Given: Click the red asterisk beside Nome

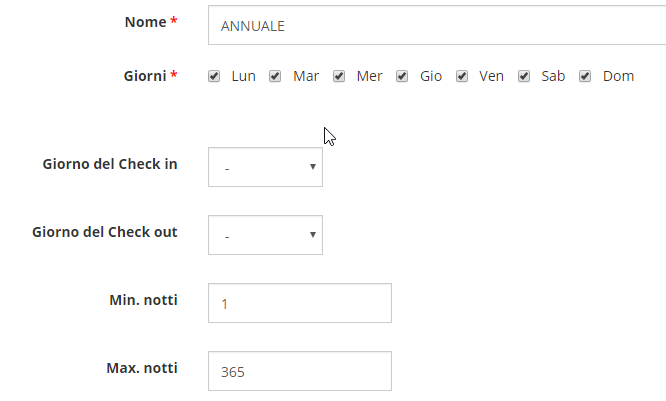Looking at the screenshot, I should pyautogui.click(x=174, y=22).
